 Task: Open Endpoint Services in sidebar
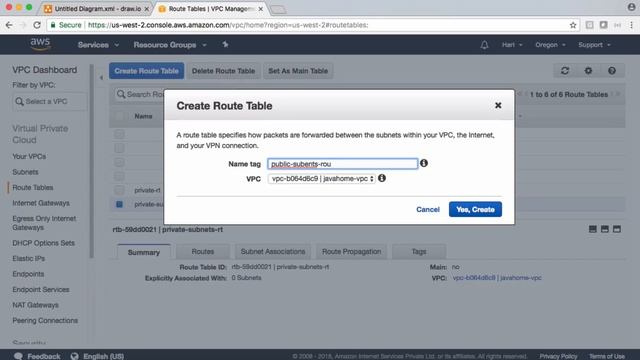click(x=41, y=289)
